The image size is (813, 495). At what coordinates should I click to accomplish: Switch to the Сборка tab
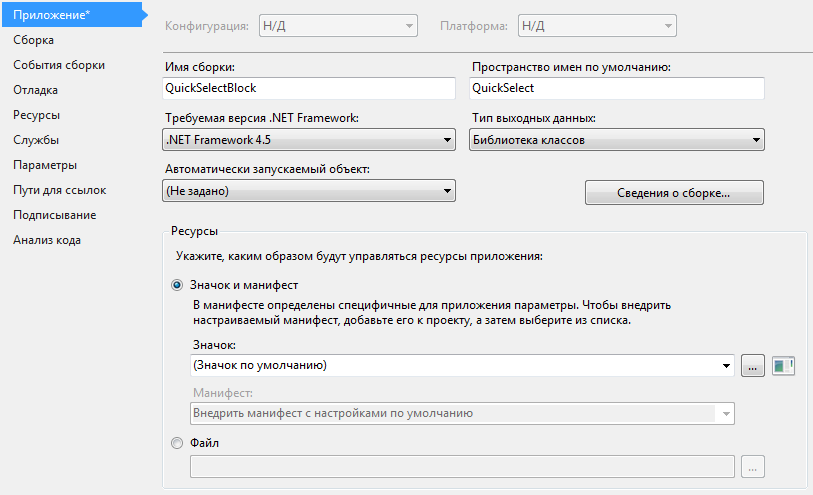34,40
